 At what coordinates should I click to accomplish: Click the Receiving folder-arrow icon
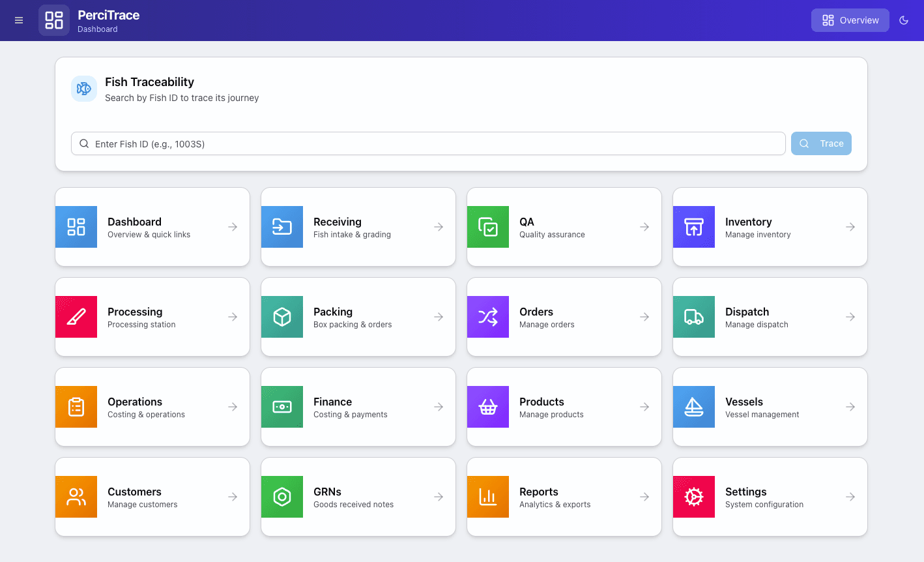(282, 227)
